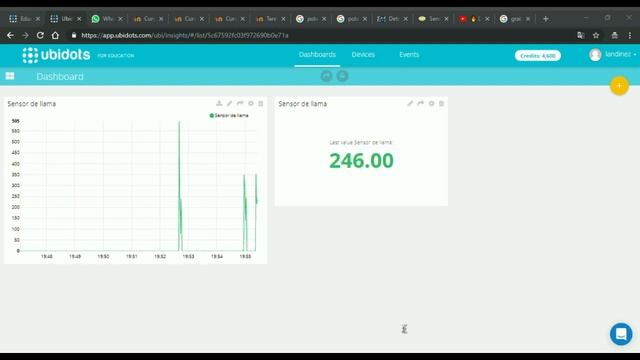Image resolution: width=640 pixels, height=360 pixels.
Task: Click the yellow add widget plus button
Action: point(619,86)
